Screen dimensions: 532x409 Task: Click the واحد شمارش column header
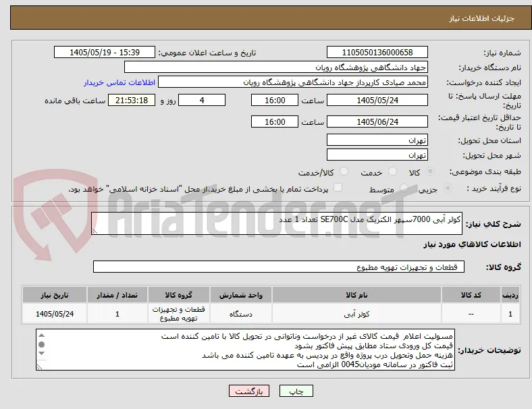(x=241, y=295)
